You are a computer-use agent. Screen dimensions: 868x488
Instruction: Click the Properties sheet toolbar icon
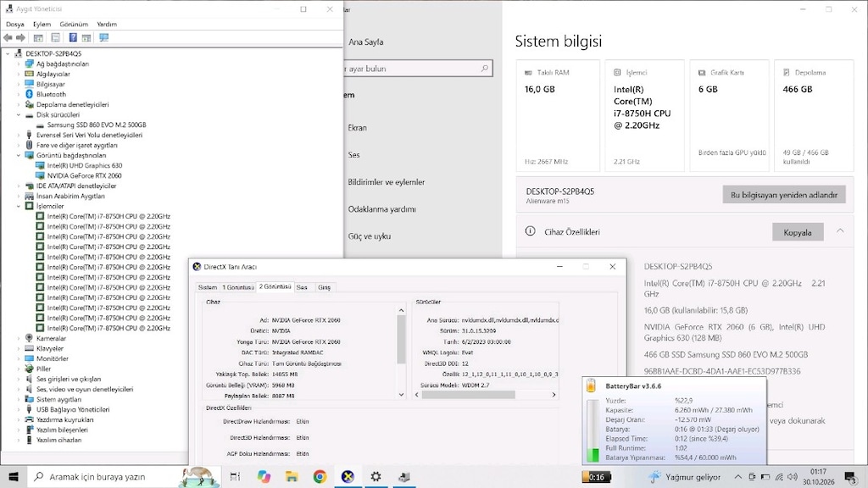(55, 37)
